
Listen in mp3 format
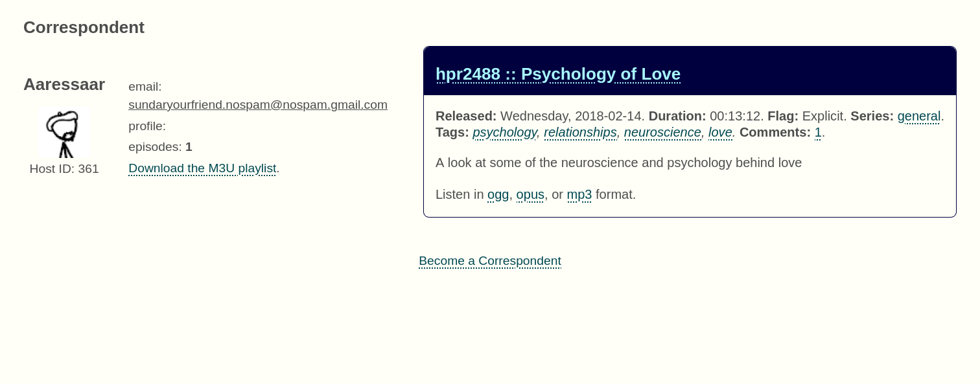pos(579,195)
